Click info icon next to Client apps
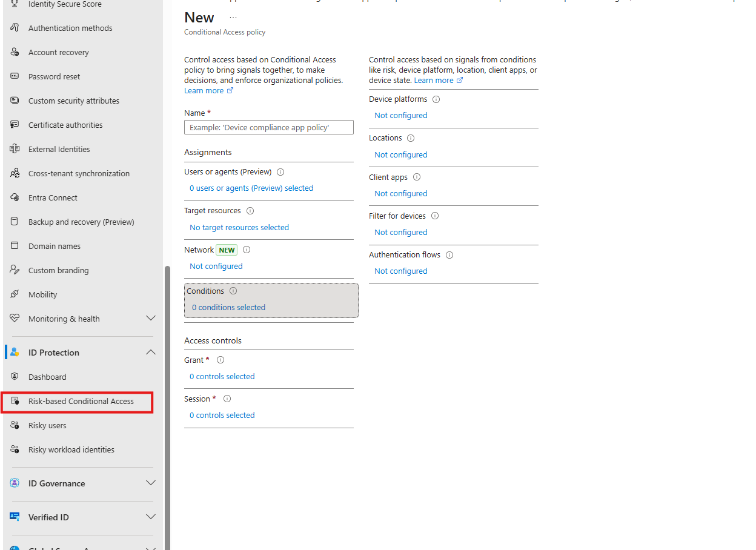Viewport: 756px width, 550px height. point(417,177)
